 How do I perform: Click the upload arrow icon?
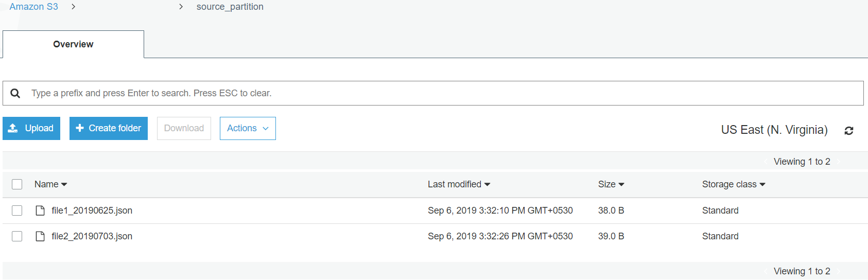pyautogui.click(x=13, y=128)
